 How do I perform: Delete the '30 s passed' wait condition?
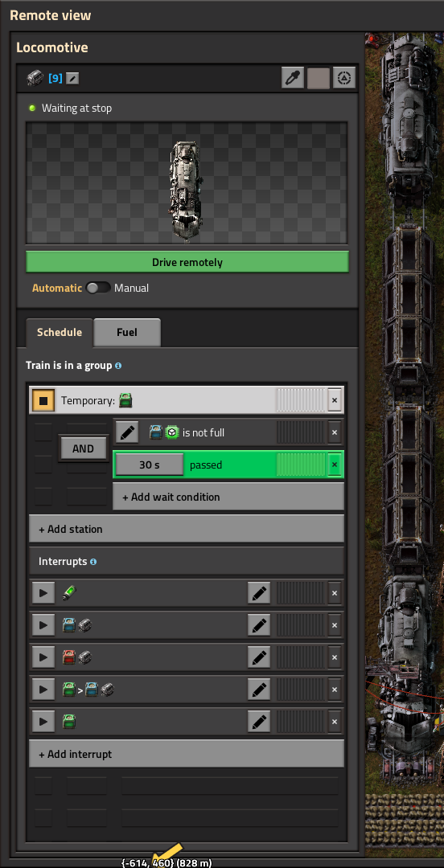(335, 465)
